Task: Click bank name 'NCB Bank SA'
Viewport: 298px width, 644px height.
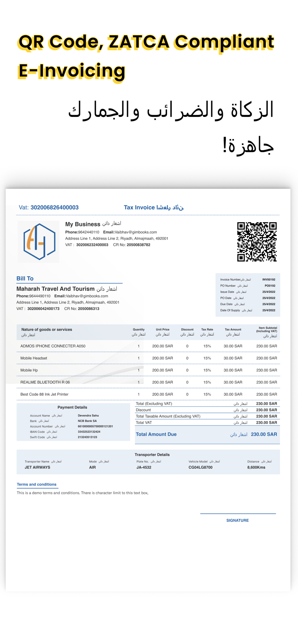Action: tap(87, 421)
